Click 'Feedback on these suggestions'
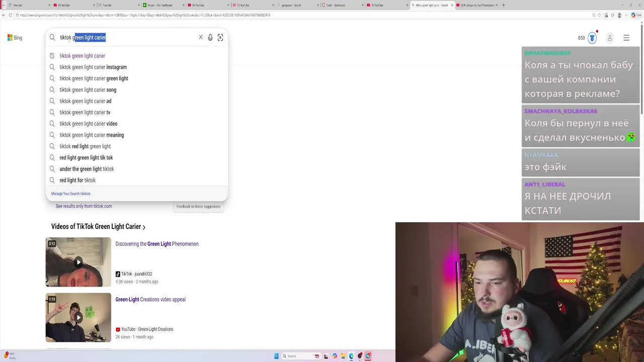 click(198, 206)
